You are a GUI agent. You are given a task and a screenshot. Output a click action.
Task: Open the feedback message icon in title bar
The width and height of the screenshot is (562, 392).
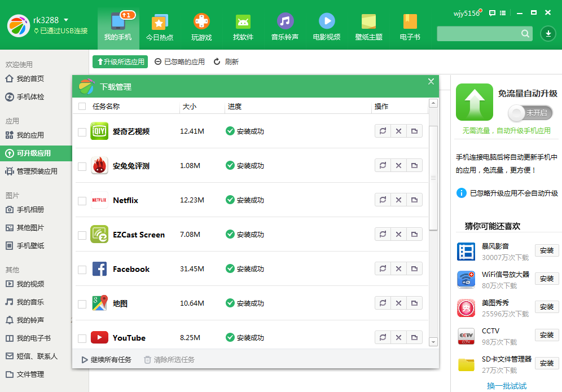coord(492,13)
